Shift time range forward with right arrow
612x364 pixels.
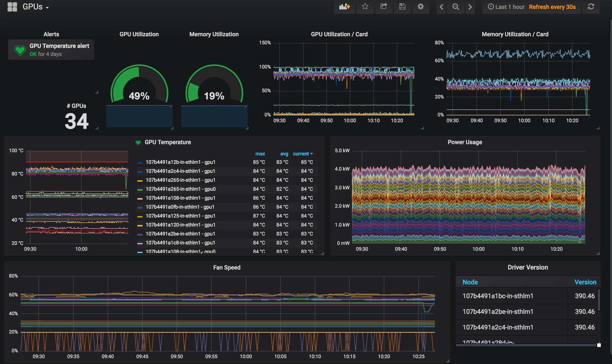click(x=470, y=7)
